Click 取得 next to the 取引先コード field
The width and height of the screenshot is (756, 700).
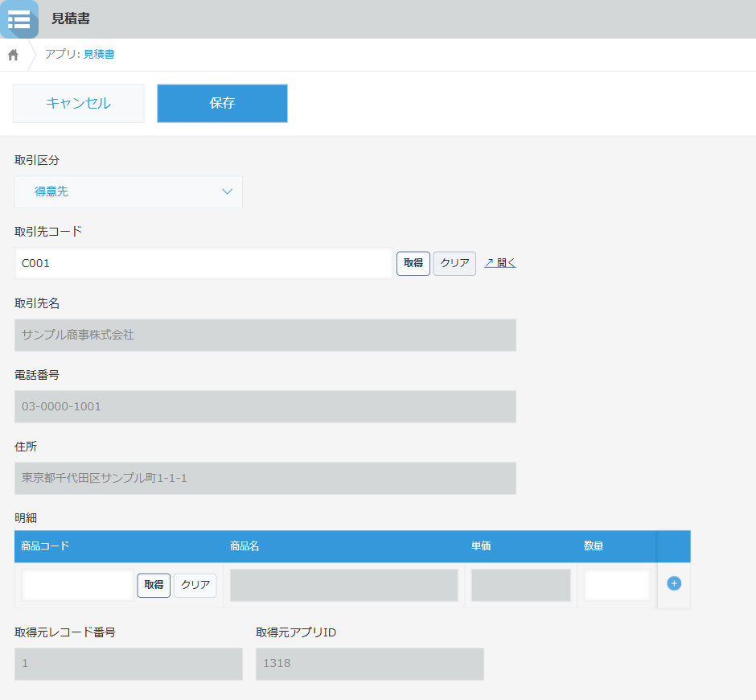click(x=413, y=263)
